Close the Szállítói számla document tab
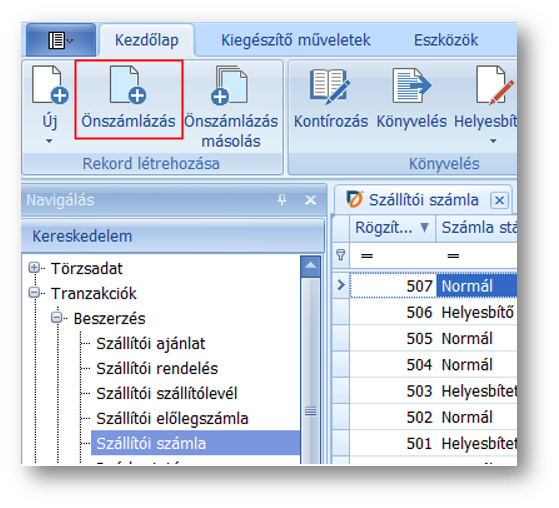This screenshot has height=508, width=559. coord(499,200)
